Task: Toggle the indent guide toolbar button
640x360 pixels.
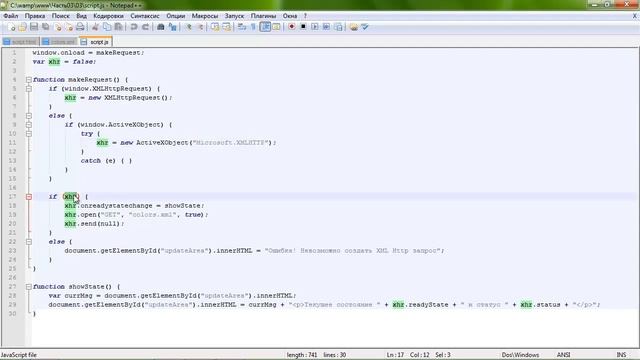Action: [265, 27]
